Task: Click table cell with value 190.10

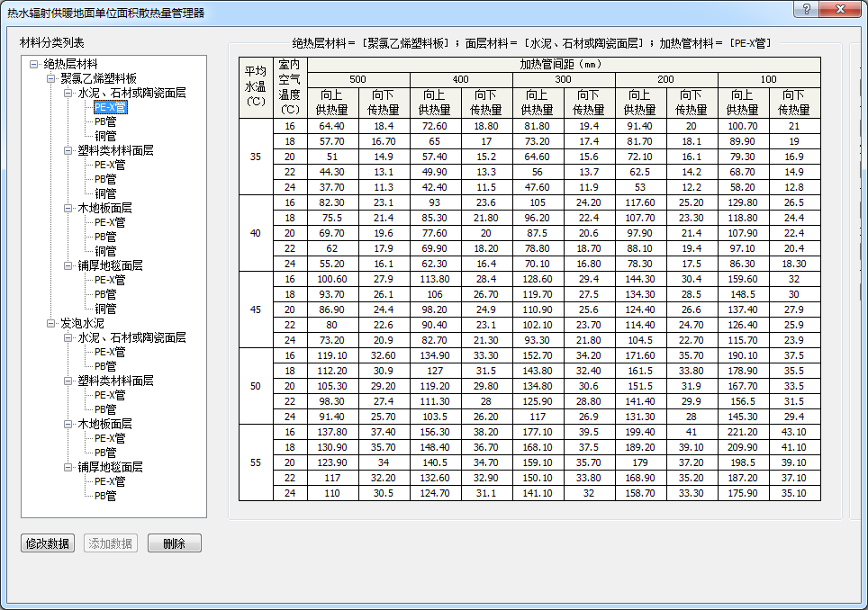Action: pos(743,355)
